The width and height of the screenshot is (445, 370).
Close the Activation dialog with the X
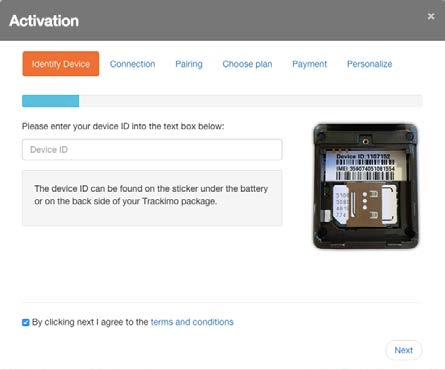(431, 16)
